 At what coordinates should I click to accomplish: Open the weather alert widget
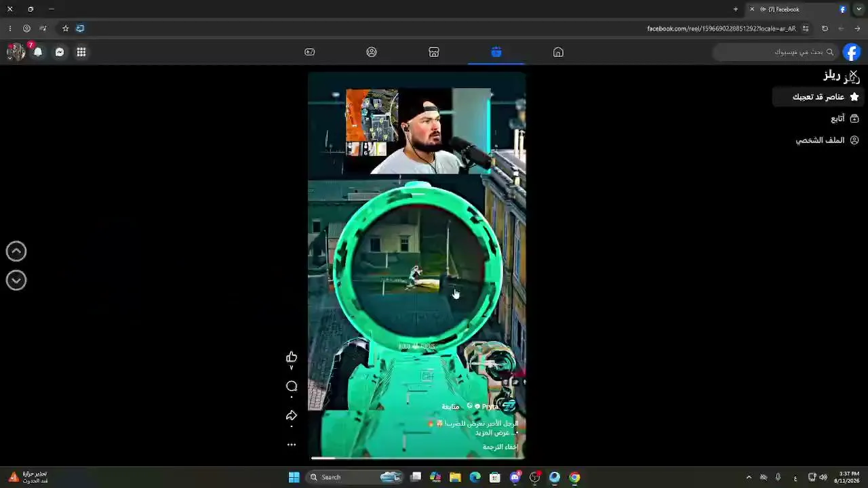(27, 477)
